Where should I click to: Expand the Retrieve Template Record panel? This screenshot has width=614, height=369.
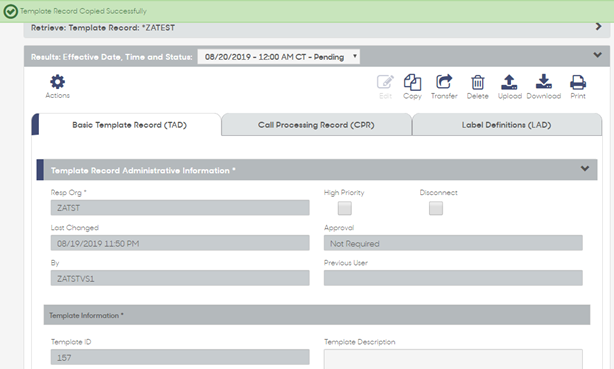598,27
